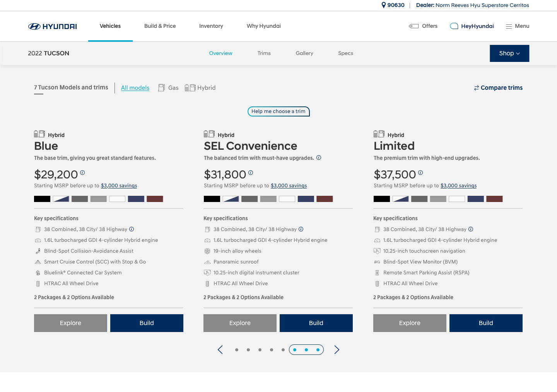Open Why Hyundai menu
This screenshot has width=557, height=392.
coord(264,26)
